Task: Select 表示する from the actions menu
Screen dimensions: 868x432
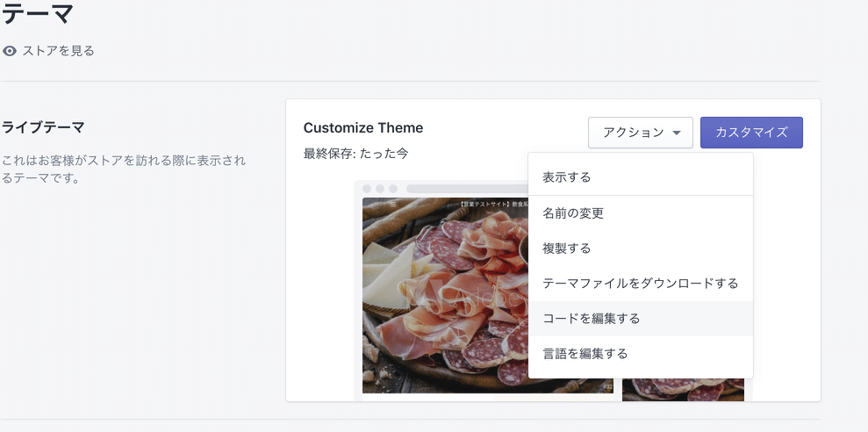Action: click(x=567, y=177)
